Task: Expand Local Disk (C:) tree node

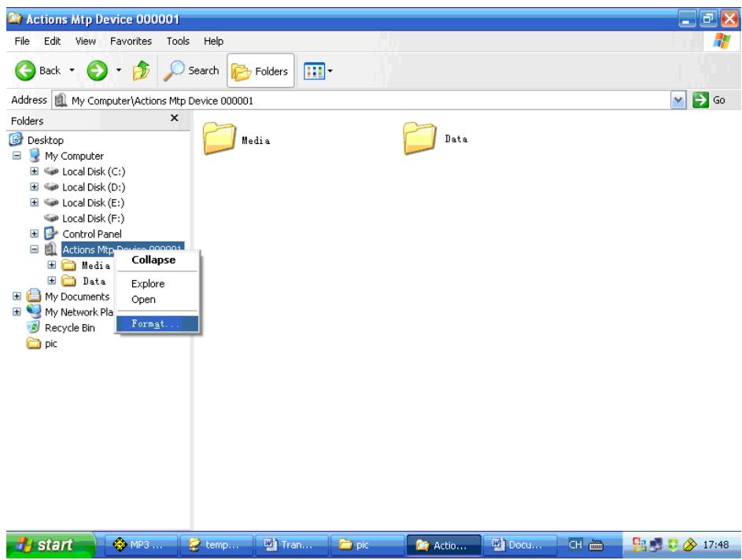Action: [x=35, y=171]
